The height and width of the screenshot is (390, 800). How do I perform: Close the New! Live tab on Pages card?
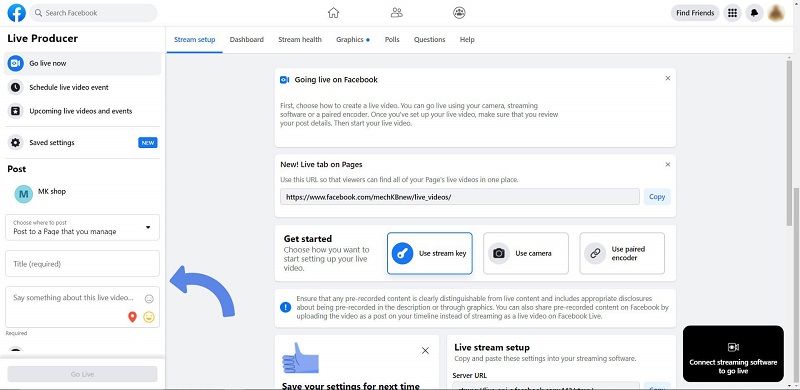(668, 164)
